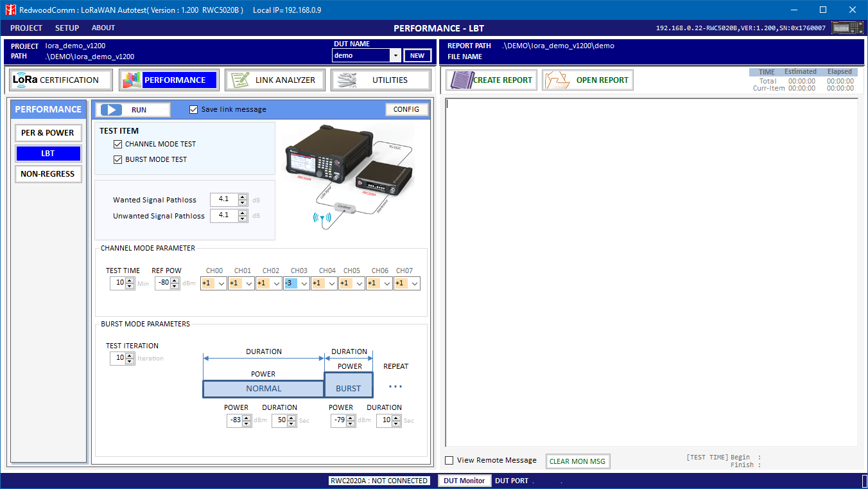
Task: Decrease Wanted Signal Pathloss with down arrow
Action: [x=243, y=203]
